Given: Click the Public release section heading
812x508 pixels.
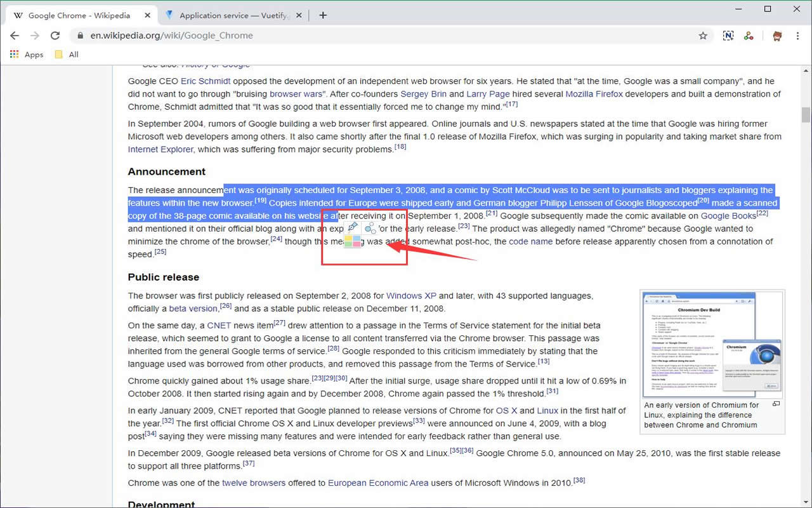Looking at the screenshot, I should click(x=164, y=277).
